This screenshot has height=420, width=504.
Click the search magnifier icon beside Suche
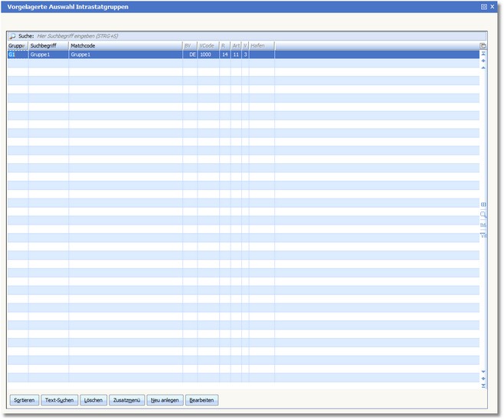tap(12, 36)
